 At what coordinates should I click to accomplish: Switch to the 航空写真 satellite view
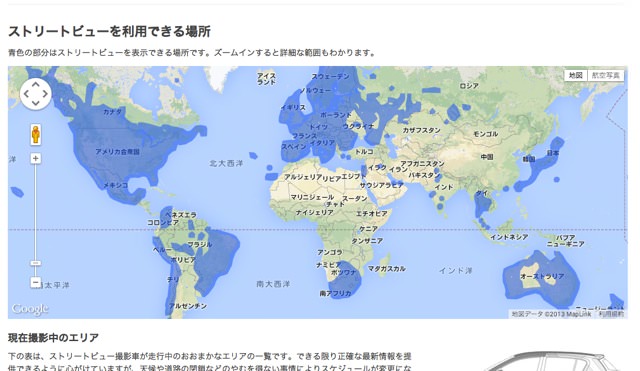(605, 76)
